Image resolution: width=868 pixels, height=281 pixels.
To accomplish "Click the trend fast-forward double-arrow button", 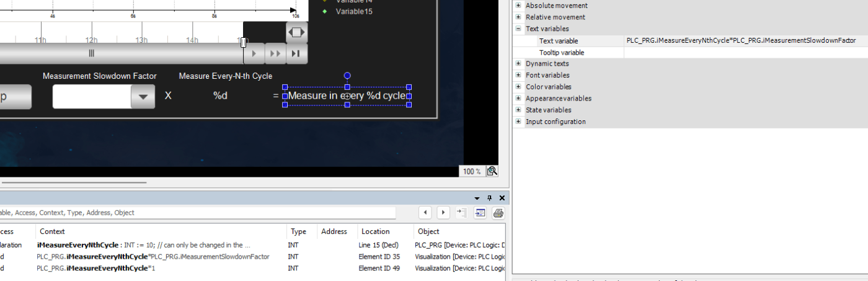I will tap(275, 53).
